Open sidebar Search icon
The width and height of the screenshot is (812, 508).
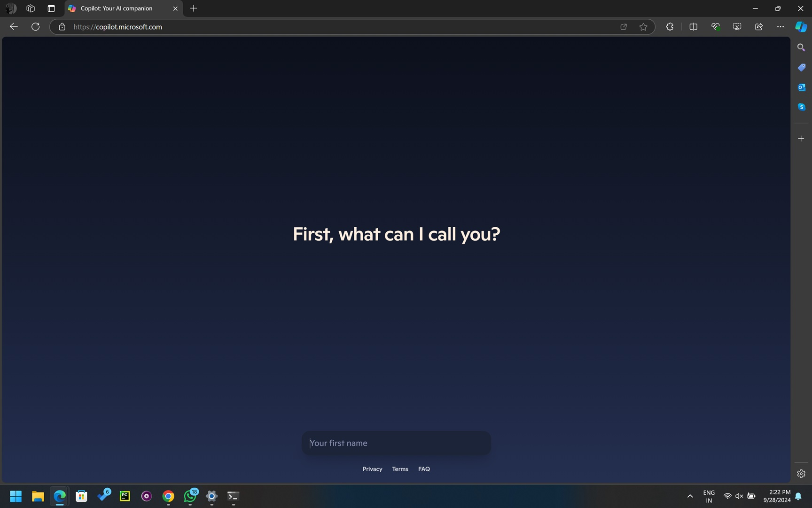coord(801,48)
